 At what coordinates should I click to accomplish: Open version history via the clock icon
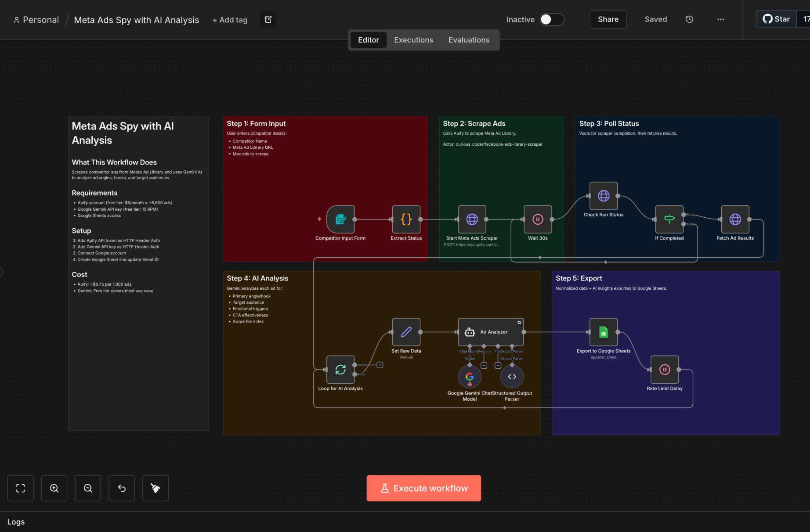(689, 19)
